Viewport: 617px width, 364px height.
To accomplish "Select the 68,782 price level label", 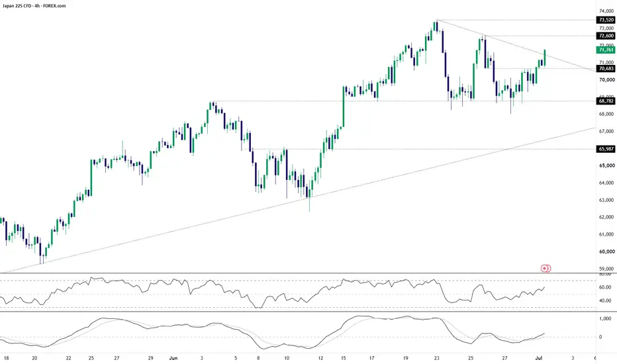I will tap(606, 101).
